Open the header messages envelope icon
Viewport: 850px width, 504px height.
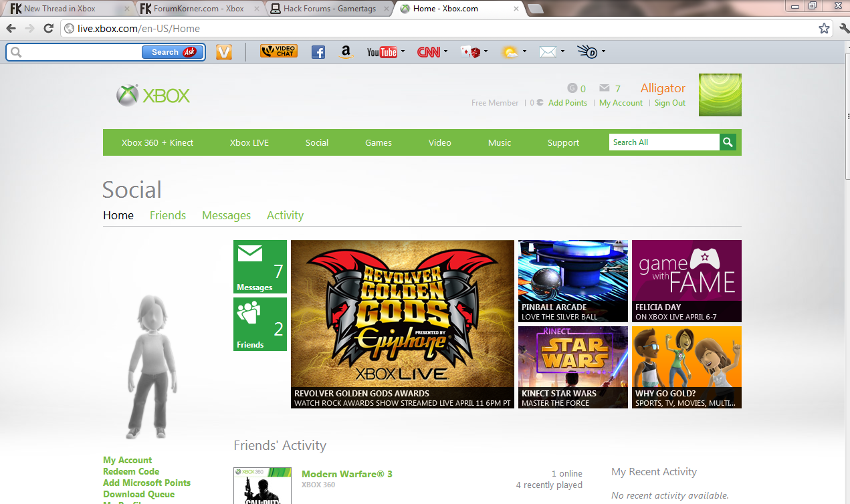click(605, 88)
